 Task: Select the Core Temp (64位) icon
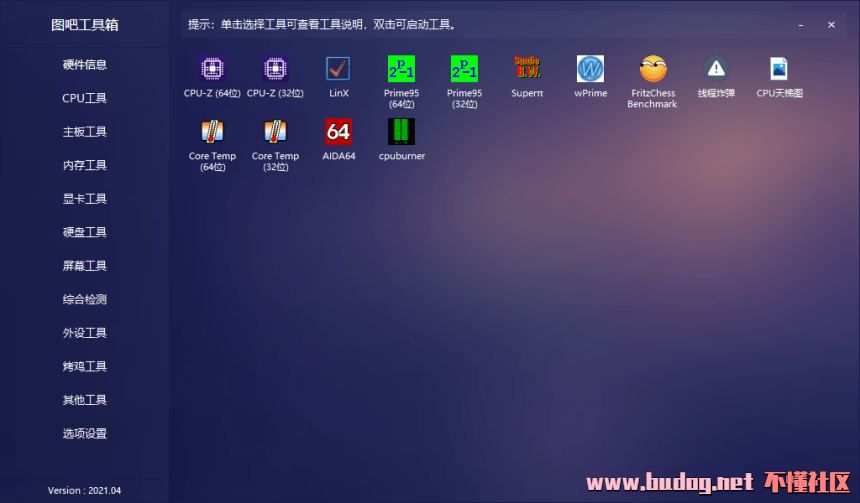212,132
